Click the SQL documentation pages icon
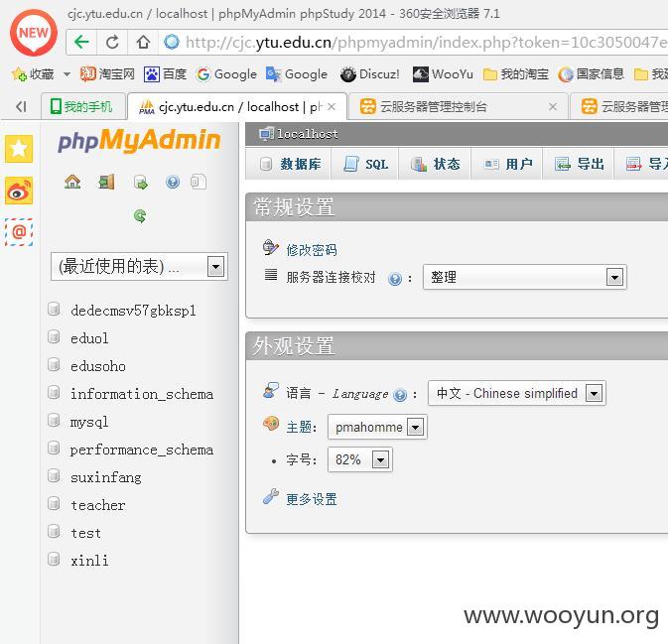This screenshot has height=644, width=668. point(199,182)
